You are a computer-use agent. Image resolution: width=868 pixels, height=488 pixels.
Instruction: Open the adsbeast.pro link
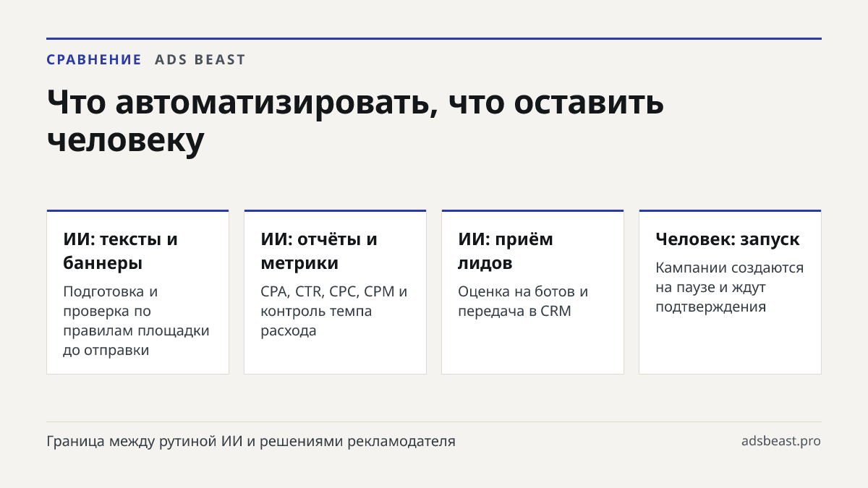pyautogui.click(x=781, y=441)
